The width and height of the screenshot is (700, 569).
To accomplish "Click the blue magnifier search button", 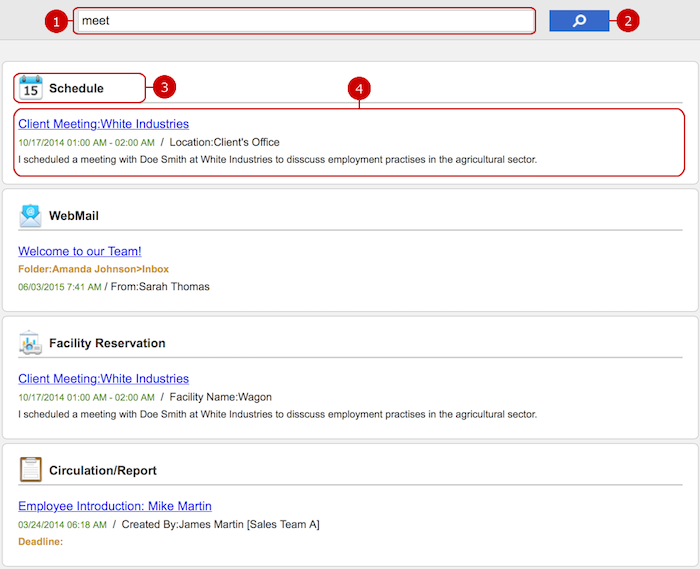I will click(x=579, y=21).
